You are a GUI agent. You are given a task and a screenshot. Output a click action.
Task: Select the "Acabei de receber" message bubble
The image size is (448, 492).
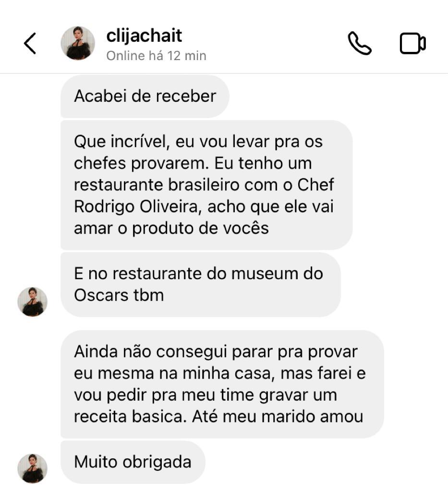click(x=145, y=96)
